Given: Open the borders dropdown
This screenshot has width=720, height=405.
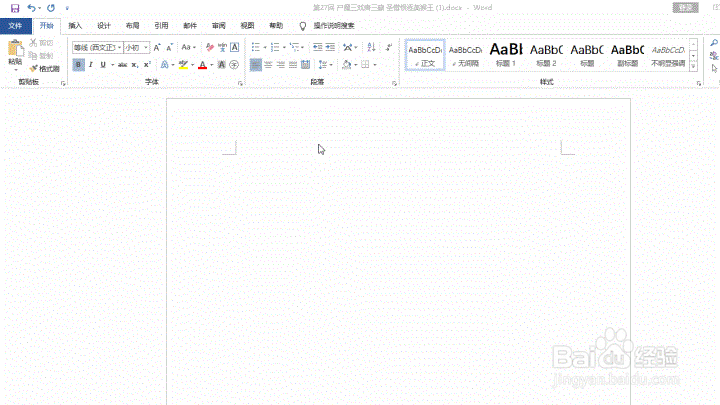Looking at the screenshot, I should [x=375, y=65].
